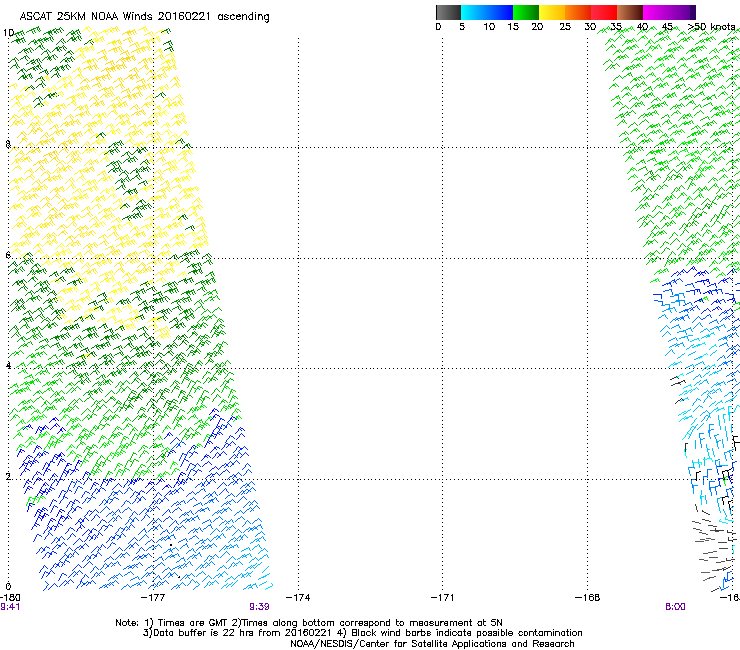Click the purple time stamp '9:39'
Screen dimensions: 740x650
(x=259, y=607)
